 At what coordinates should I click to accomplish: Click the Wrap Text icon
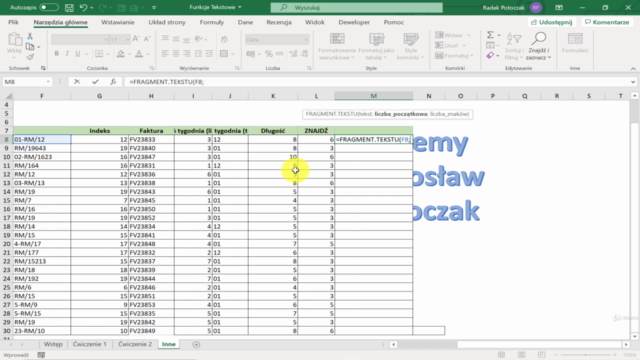(x=224, y=39)
